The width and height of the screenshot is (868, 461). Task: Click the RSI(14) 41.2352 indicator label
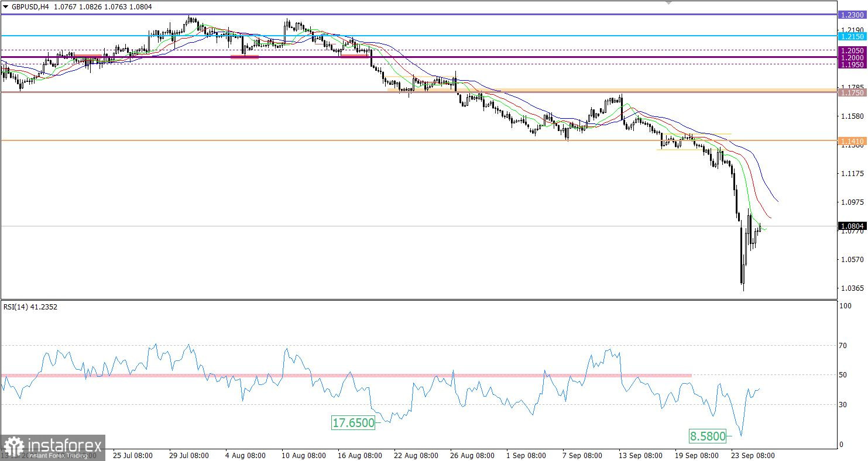coord(30,307)
